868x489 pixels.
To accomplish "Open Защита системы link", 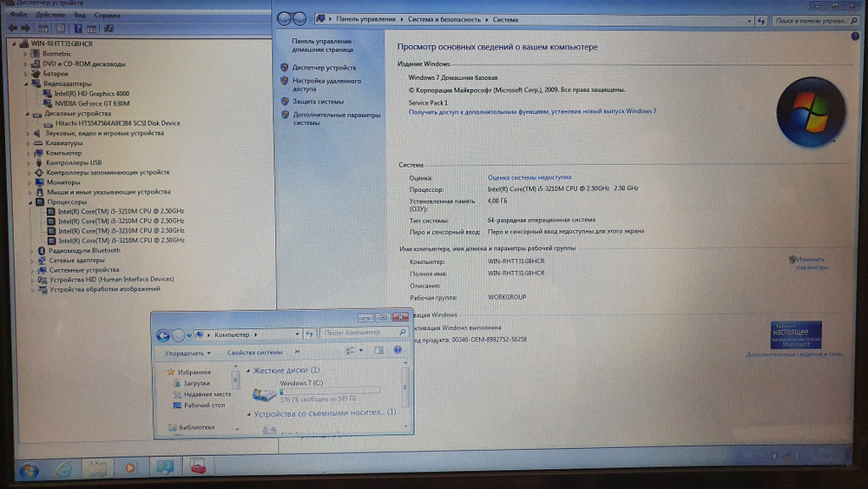I will click(318, 102).
